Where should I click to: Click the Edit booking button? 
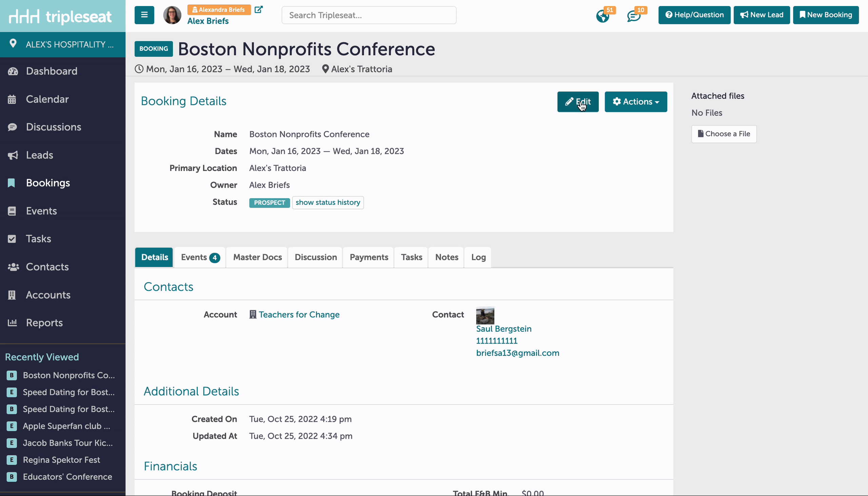[578, 101]
